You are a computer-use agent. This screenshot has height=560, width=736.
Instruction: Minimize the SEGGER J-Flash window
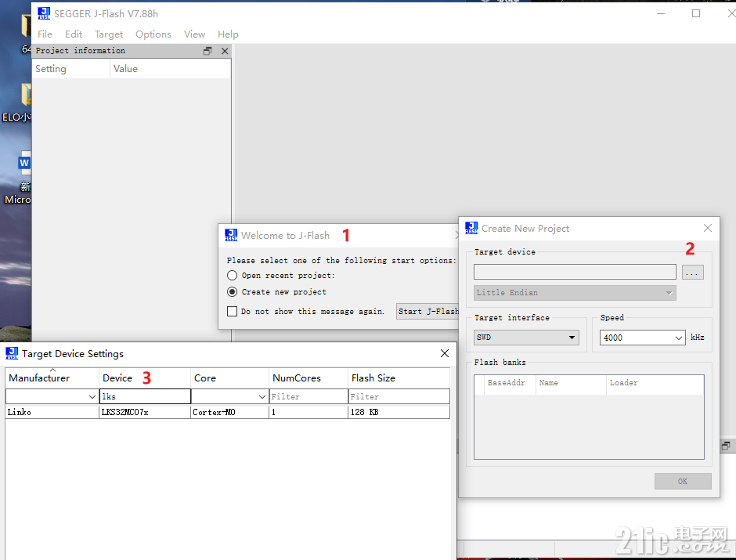click(661, 13)
